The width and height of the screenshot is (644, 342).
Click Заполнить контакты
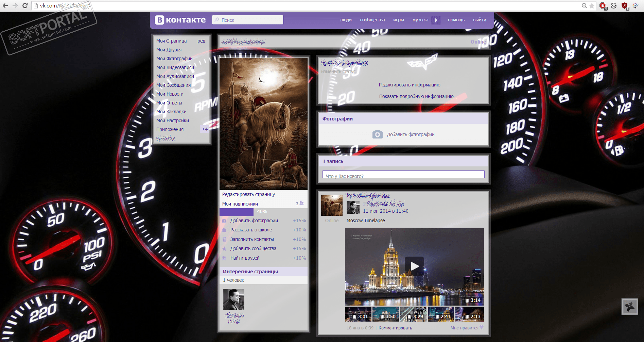point(252,239)
